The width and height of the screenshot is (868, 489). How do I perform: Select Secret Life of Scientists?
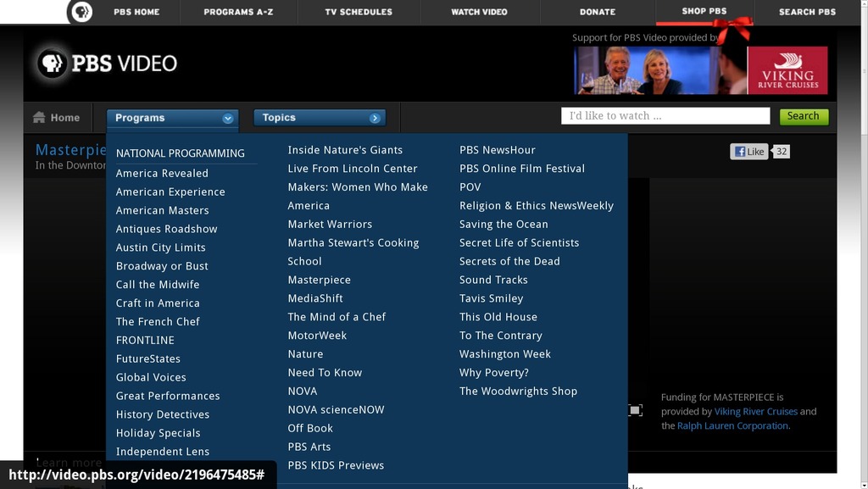click(x=520, y=243)
